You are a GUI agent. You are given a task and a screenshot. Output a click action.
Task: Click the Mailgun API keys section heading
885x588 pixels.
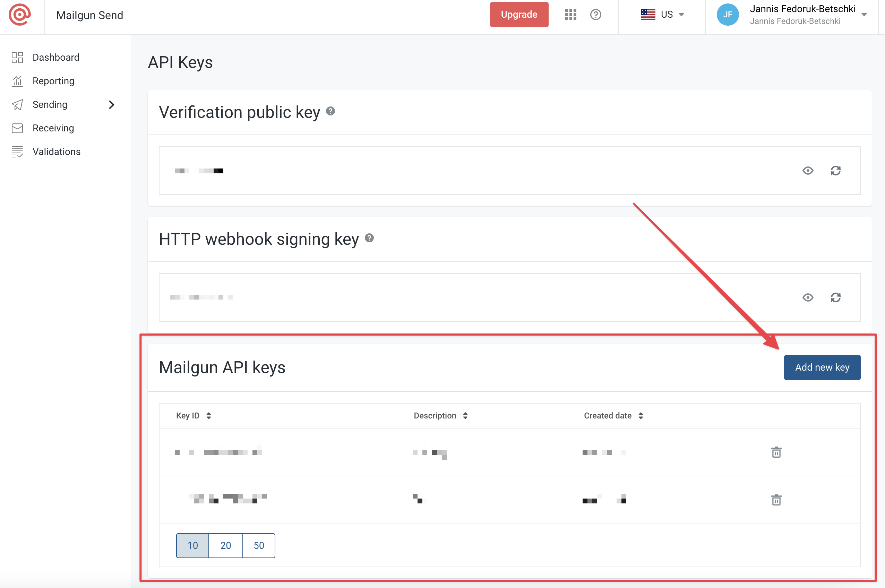(x=222, y=367)
